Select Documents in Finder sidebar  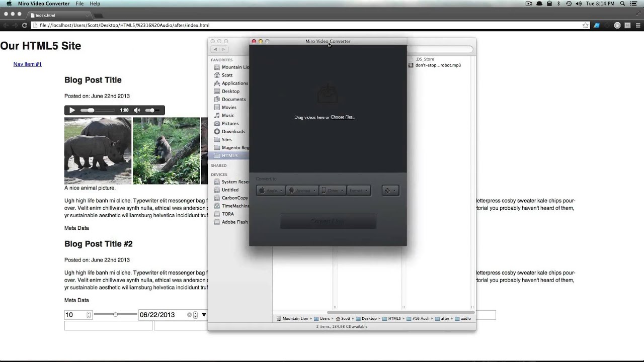[x=230, y=99]
